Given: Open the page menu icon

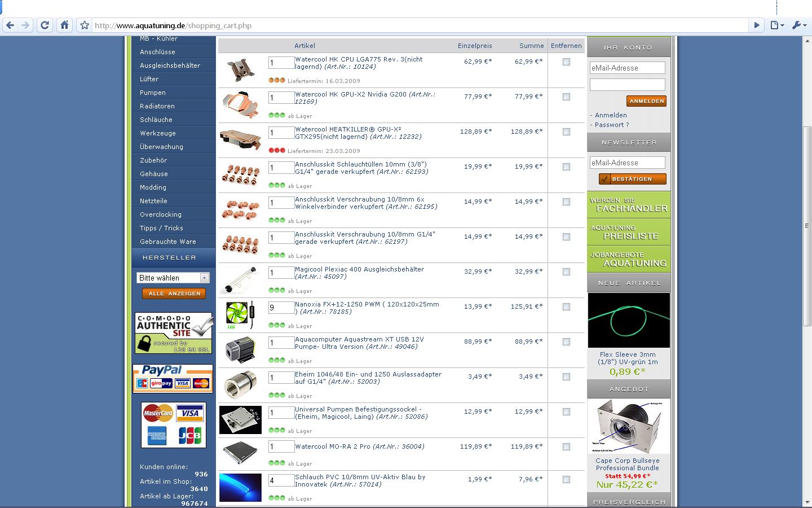Looking at the screenshot, I should tap(778, 25).
